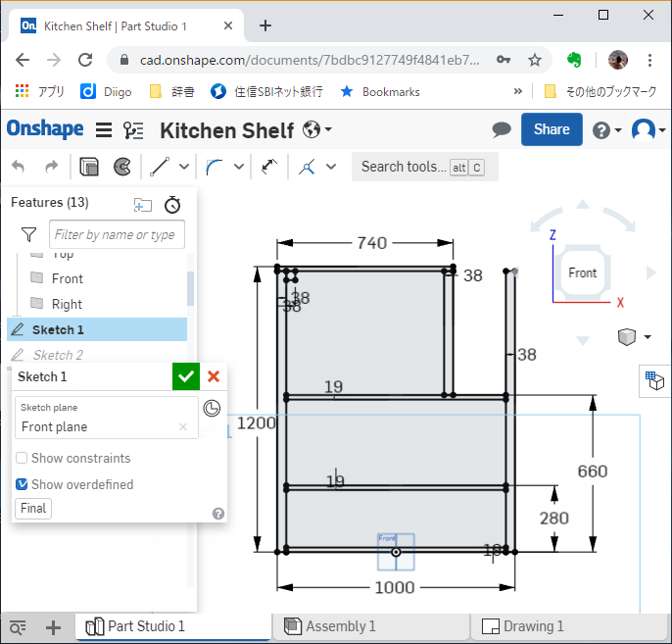Screen dimensions: 672x644
Task: Open the saved passwords key icon
Action: coord(504,60)
